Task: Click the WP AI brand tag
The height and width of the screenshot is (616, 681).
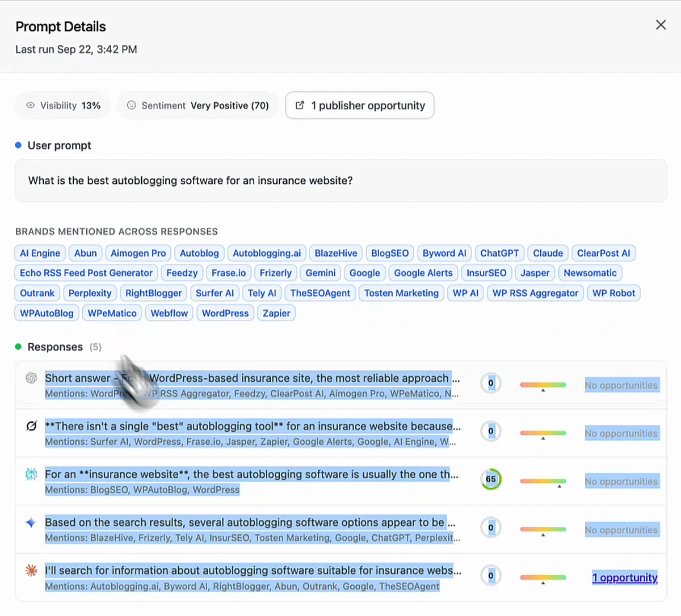Action: click(466, 293)
